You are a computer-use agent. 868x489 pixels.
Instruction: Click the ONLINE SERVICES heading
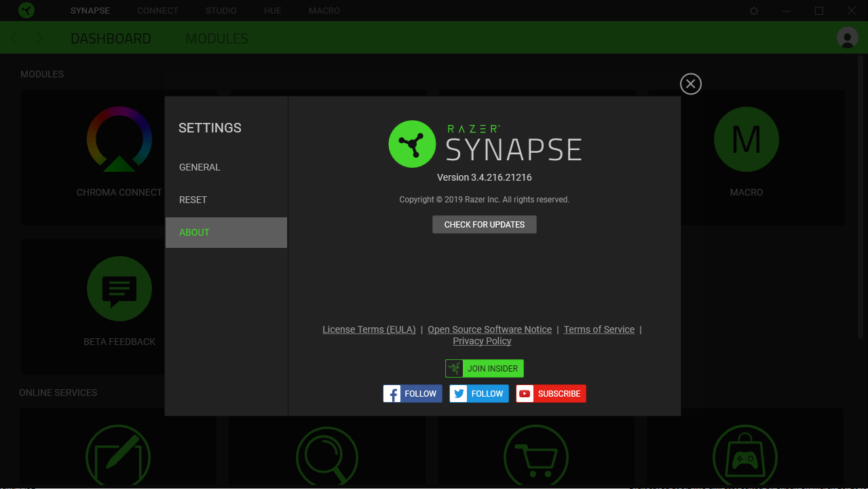coord(58,393)
